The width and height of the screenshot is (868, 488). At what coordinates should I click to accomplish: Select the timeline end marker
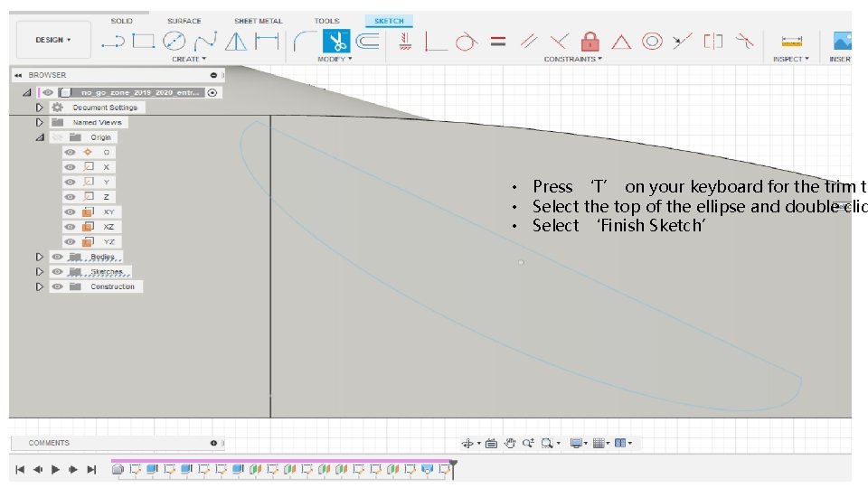[453, 469]
